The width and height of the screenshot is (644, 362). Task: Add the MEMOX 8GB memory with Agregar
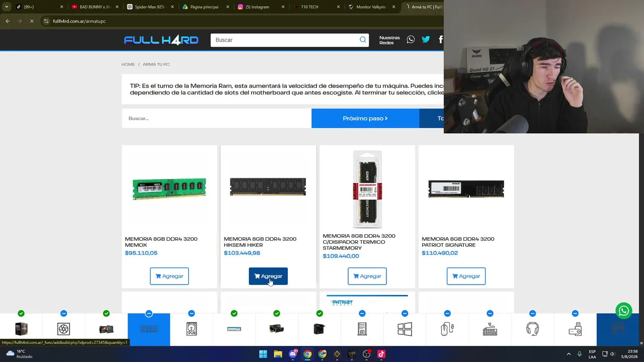(169, 276)
